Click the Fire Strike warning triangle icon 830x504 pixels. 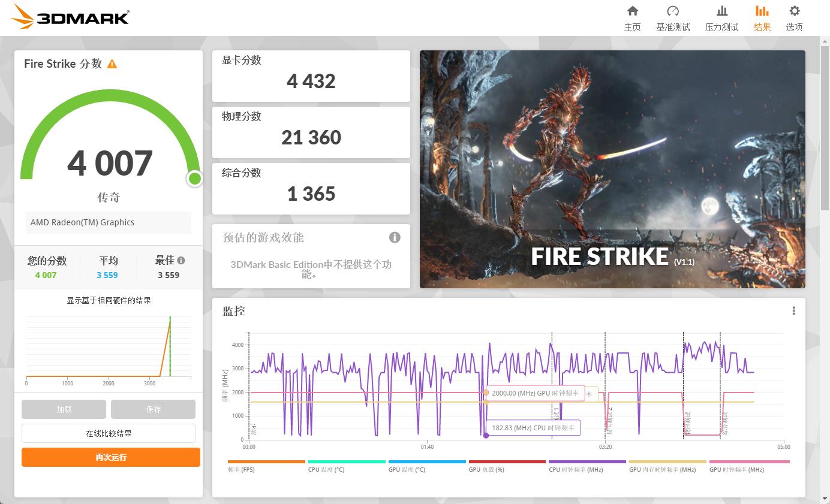click(x=112, y=64)
